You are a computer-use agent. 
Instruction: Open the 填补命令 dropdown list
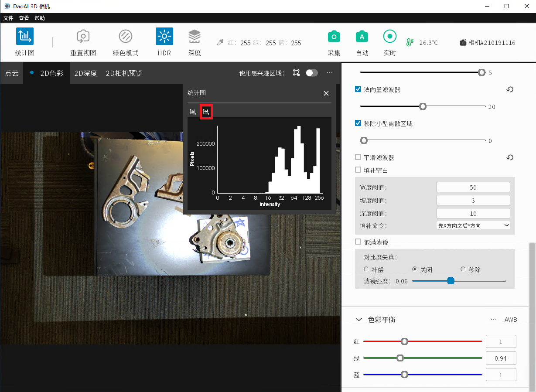pyautogui.click(x=473, y=225)
